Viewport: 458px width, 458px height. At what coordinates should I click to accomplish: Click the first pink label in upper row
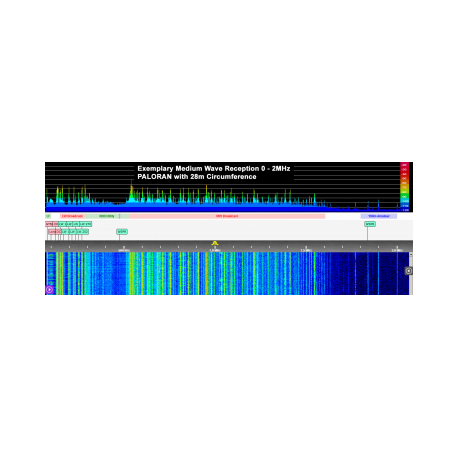tap(49, 224)
